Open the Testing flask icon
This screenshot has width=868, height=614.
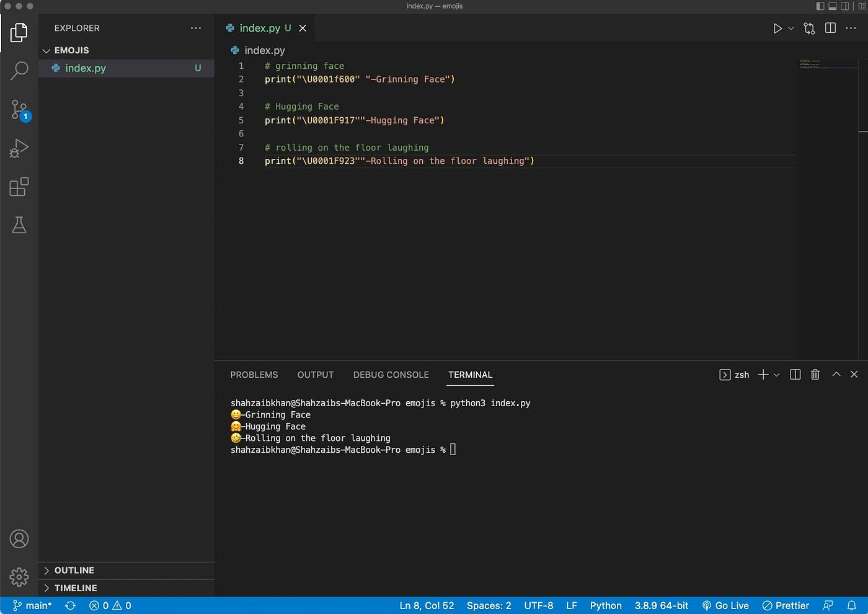[19, 225]
